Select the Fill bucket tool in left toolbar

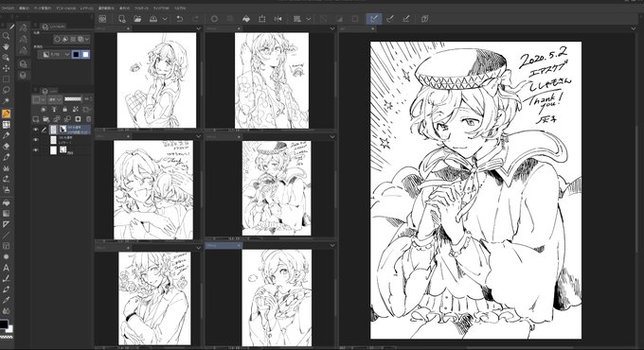[x=7, y=202]
